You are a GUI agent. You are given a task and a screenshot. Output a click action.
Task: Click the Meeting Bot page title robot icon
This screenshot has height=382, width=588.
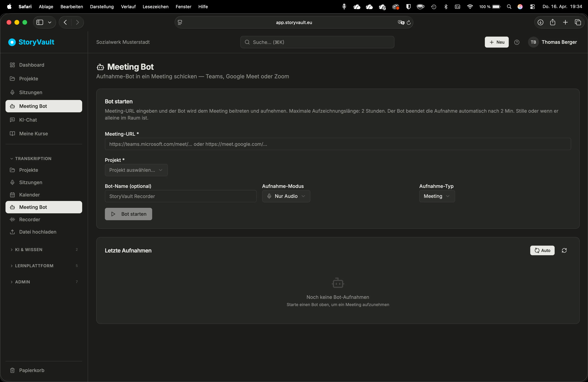[100, 67]
